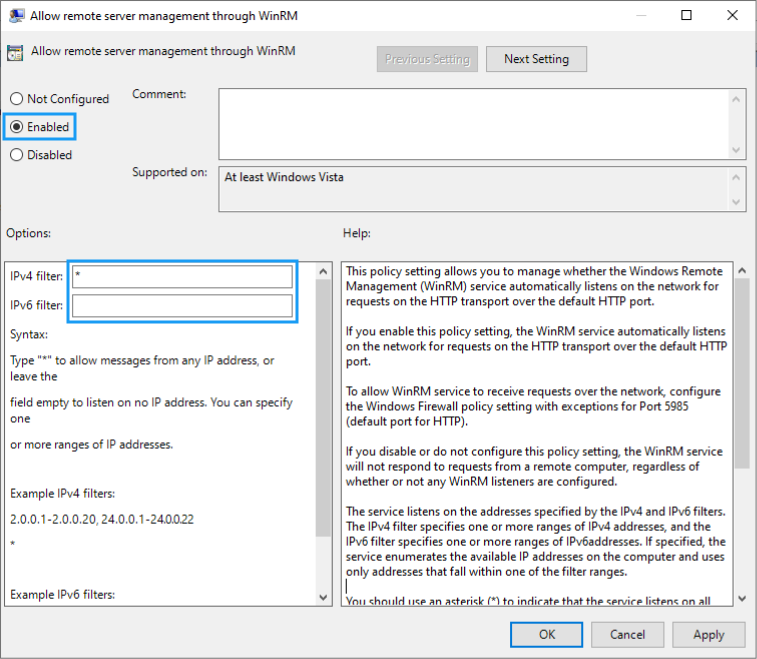
Task: Click Comment box scroll down arrow
Action: 738,150
